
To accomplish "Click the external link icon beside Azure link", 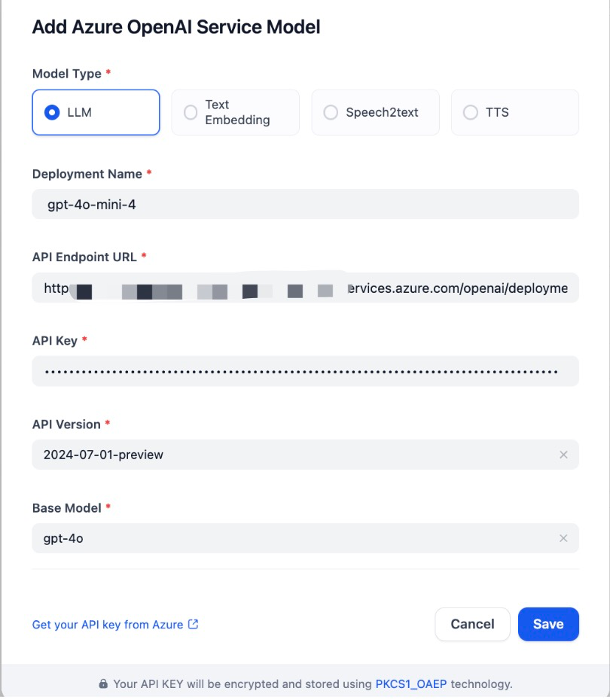I will pos(193,624).
